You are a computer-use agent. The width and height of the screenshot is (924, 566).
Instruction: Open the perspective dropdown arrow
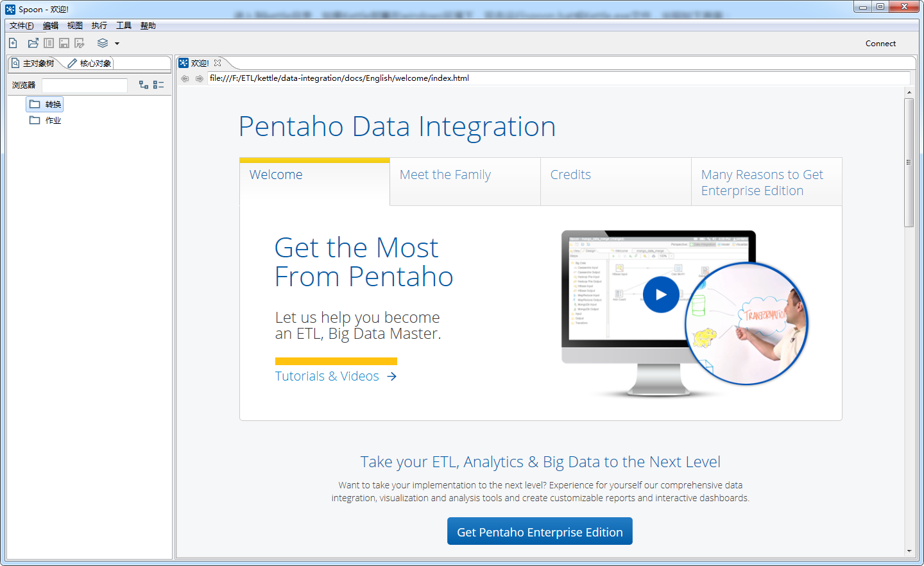click(x=117, y=44)
